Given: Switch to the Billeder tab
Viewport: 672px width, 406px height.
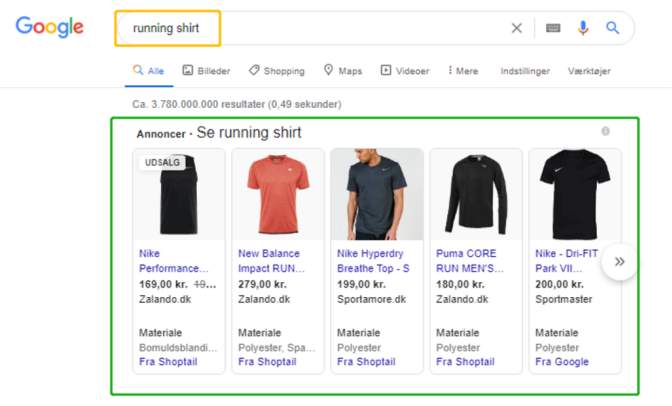Looking at the screenshot, I should click(206, 71).
